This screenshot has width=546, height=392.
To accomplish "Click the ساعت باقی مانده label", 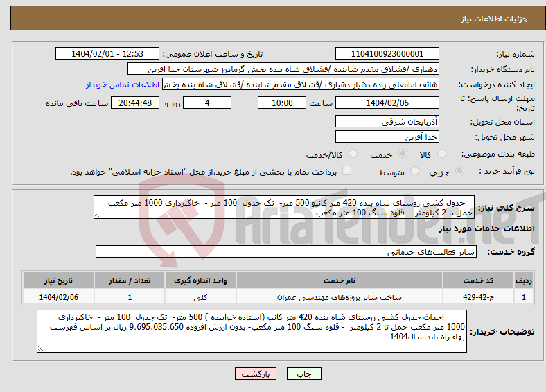I will coord(77,103).
